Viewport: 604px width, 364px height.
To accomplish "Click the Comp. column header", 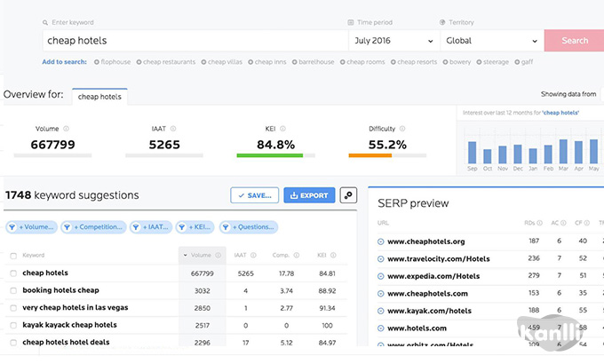I will (x=281, y=255).
